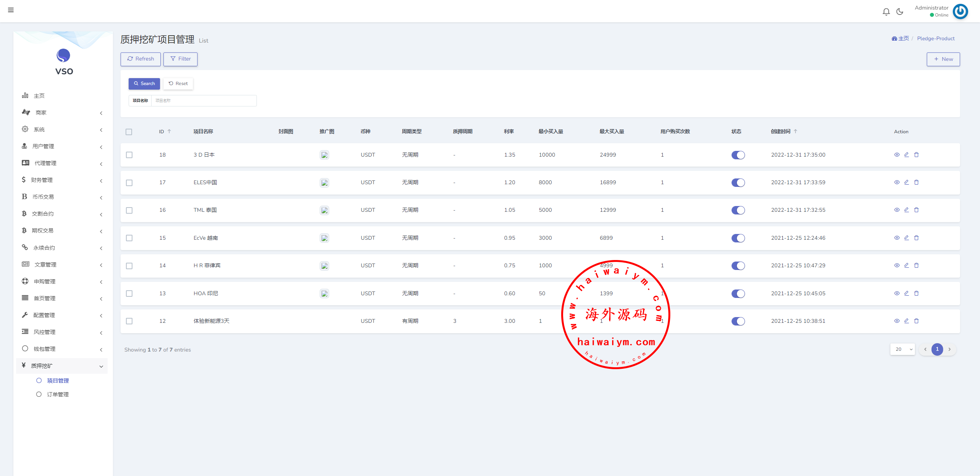
Task: Click the New button
Action: [943, 59]
